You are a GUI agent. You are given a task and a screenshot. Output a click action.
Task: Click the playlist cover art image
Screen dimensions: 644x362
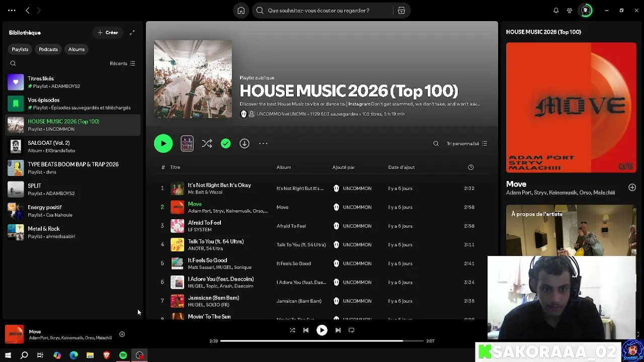[x=193, y=79]
